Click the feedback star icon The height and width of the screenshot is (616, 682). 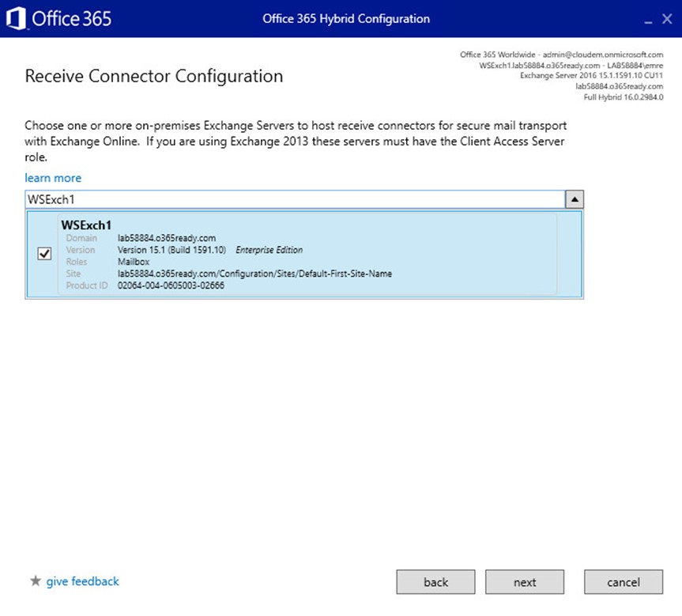click(36, 580)
